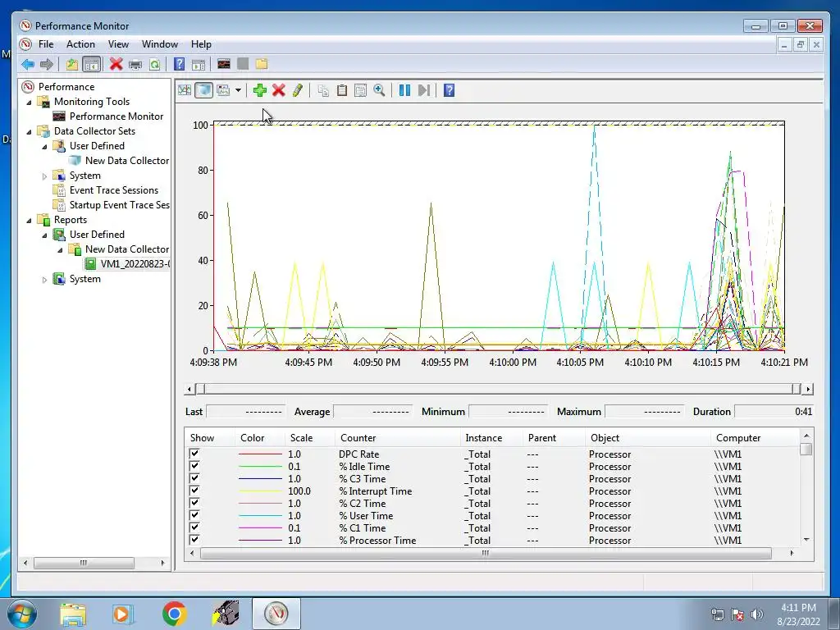Go up one level using folder icon

coord(72,64)
